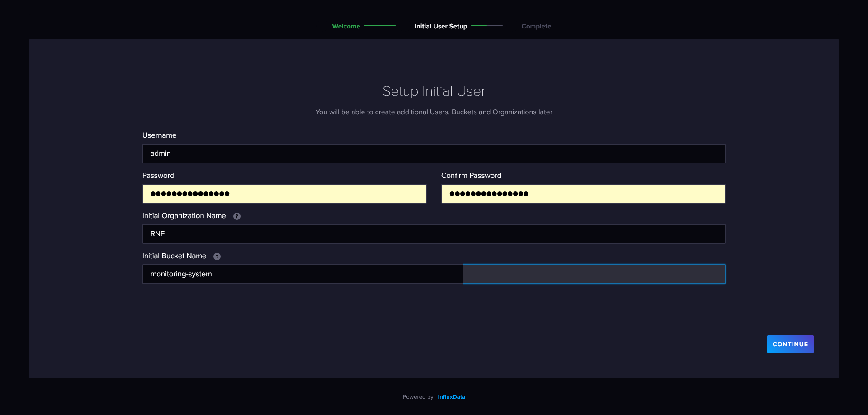This screenshot has height=415, width=868.
Task: Click the Complete step label
Action: click(x=536, y=26)
